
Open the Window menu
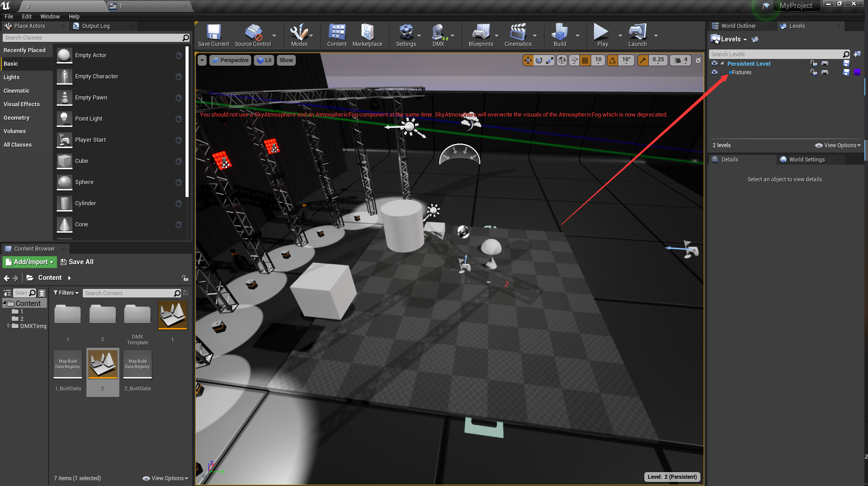point(50,17)
